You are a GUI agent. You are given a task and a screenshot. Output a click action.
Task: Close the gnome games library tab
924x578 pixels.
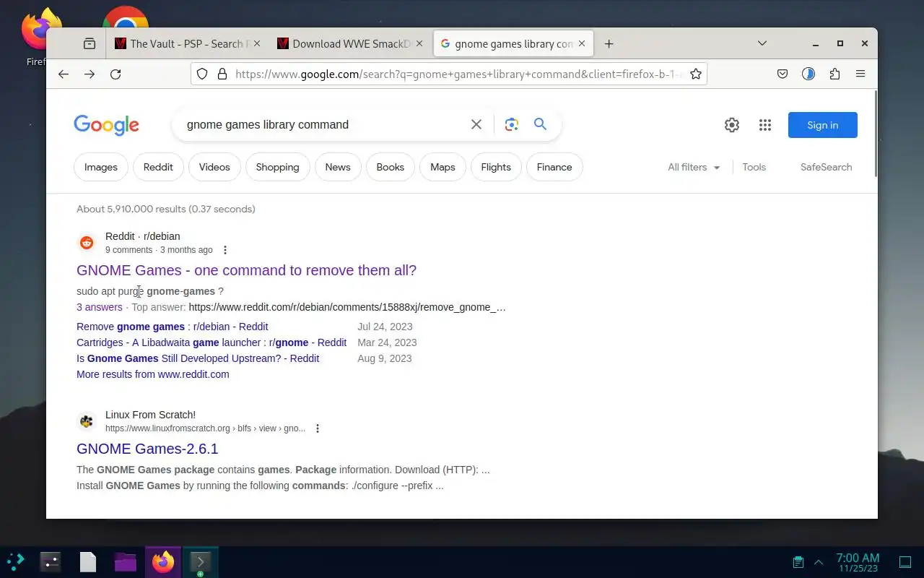point(582,43)
